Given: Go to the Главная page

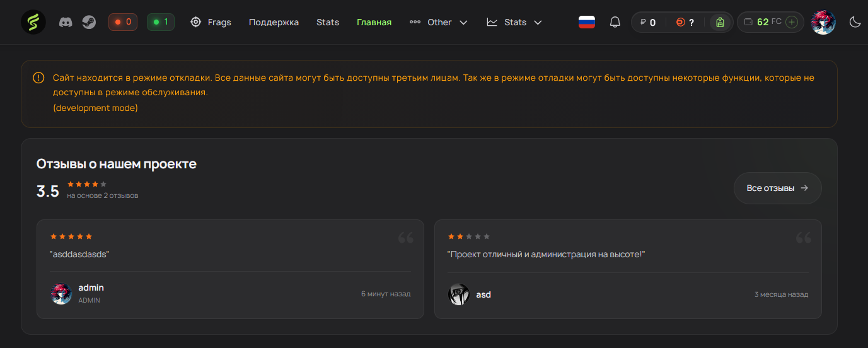Looking at the screenshot, I should [x=374, y=22].
